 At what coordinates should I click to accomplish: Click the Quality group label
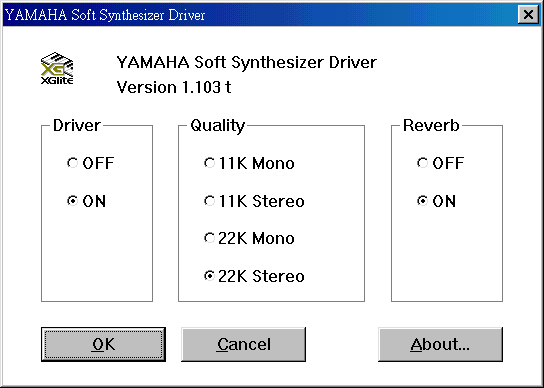point(218,126)
